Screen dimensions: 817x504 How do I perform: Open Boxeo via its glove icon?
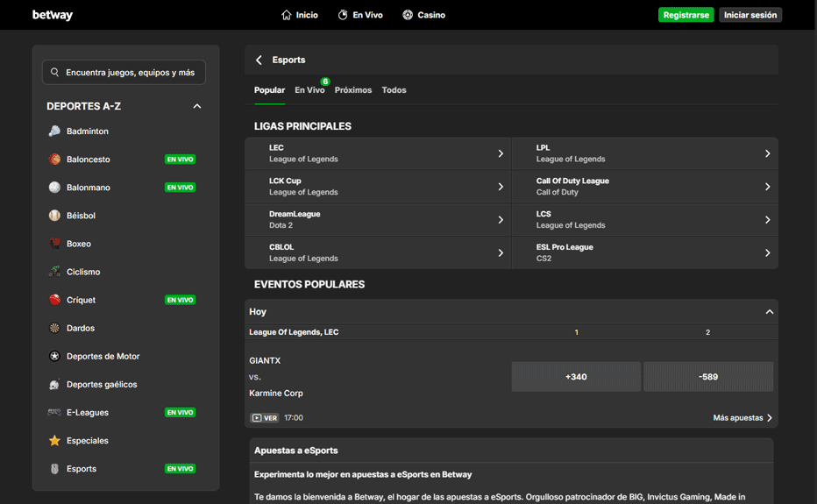point(54,244)
